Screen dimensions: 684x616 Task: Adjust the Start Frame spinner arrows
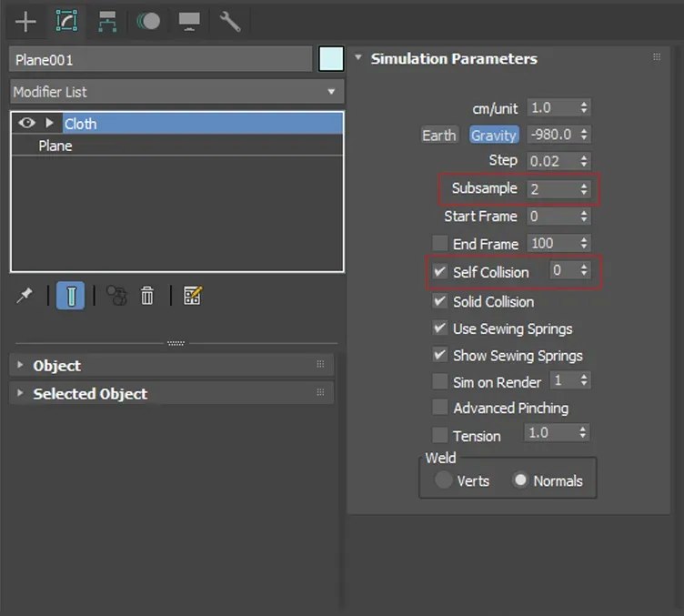tap(584, 216)
